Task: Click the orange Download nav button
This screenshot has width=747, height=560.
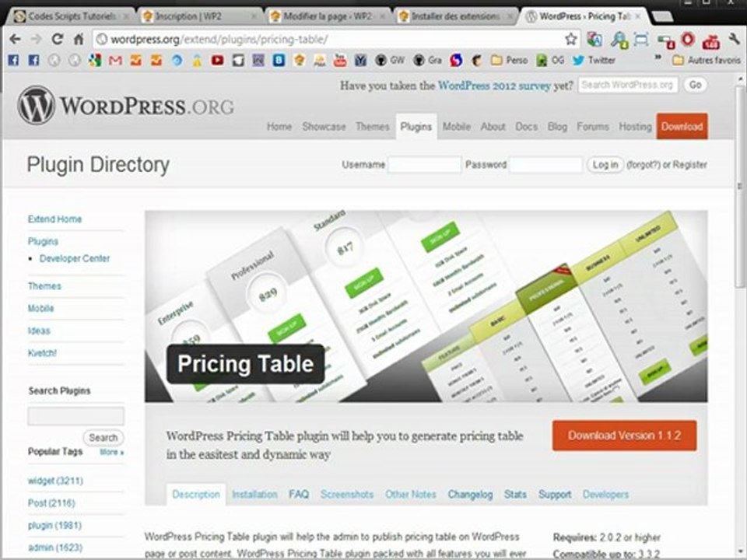Action: 682,126
